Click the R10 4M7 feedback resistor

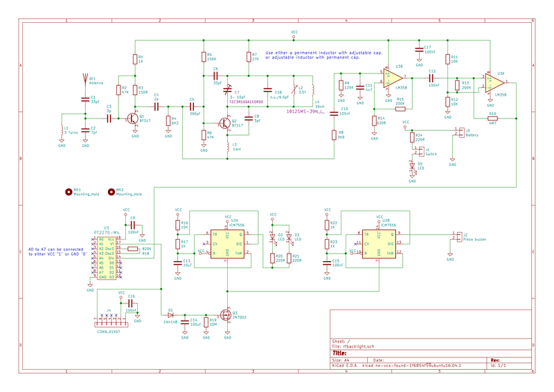[x=492, y=118]
